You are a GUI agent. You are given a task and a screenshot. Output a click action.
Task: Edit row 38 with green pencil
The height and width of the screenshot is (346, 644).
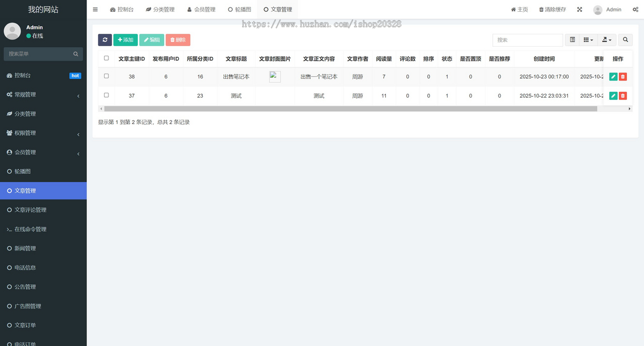613,77
